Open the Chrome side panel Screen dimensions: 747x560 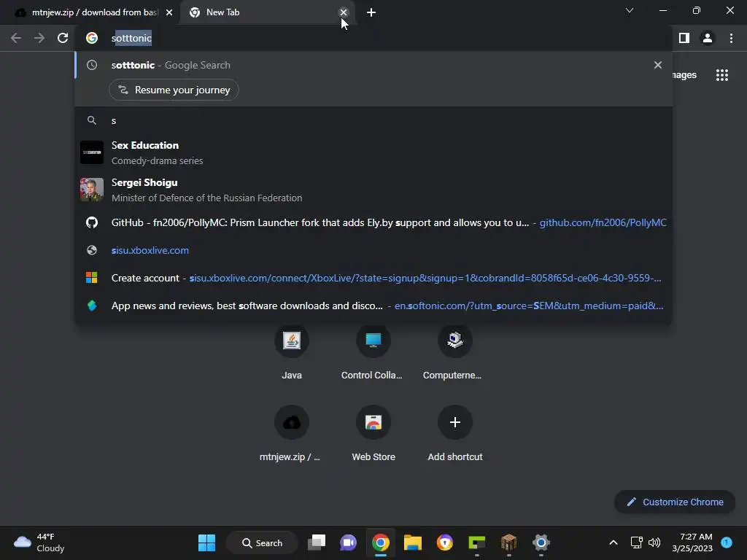pyautogui.click(x=684, y=38)
